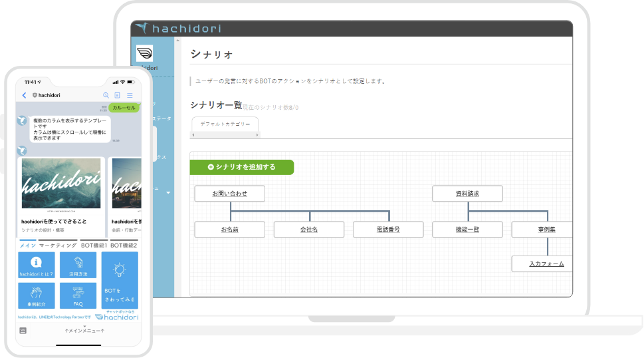
Task: Switch to keyboard input icon
Action: (23, 330)
